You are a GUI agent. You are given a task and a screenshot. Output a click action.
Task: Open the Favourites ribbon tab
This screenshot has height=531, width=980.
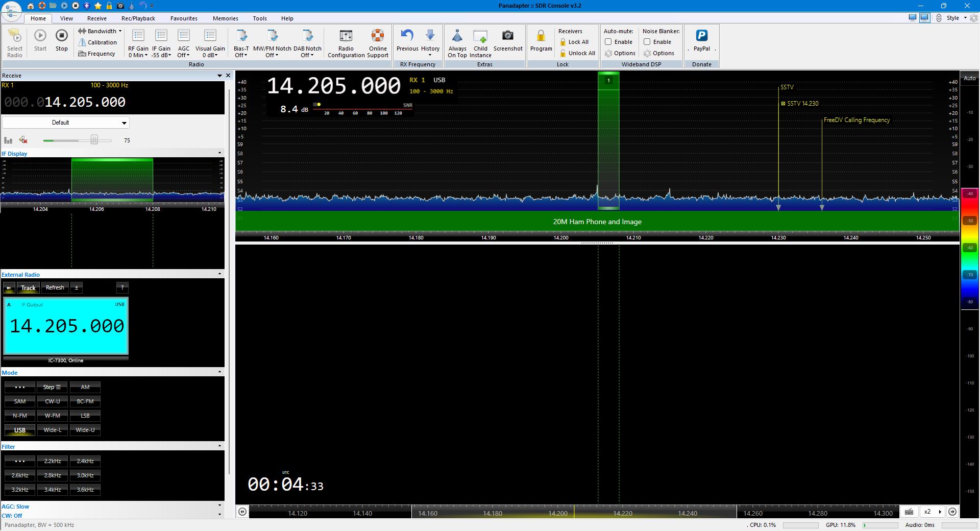tap(184, 18)
